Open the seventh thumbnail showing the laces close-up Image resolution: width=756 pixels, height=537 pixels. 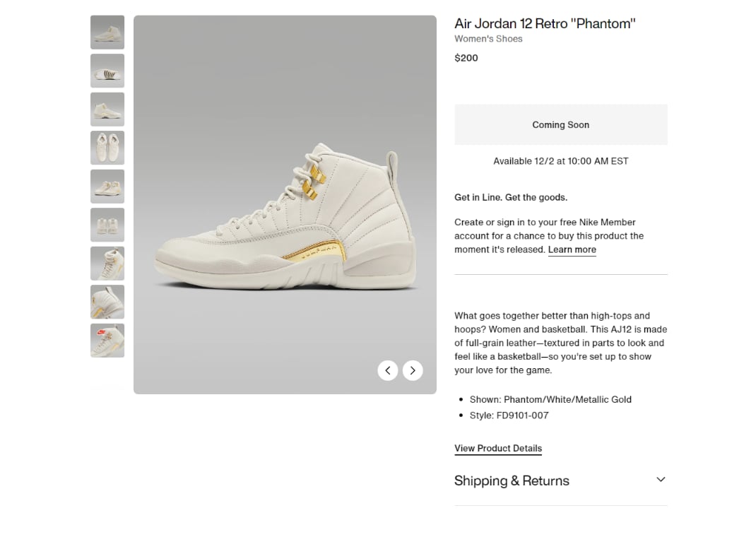coord(107,264)
